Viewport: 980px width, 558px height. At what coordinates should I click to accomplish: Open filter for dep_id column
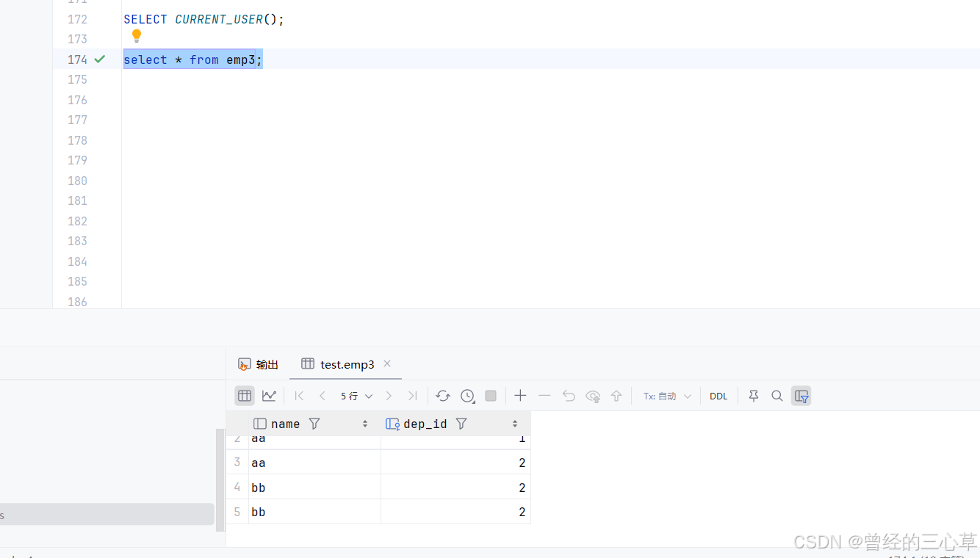pos(461,424)
